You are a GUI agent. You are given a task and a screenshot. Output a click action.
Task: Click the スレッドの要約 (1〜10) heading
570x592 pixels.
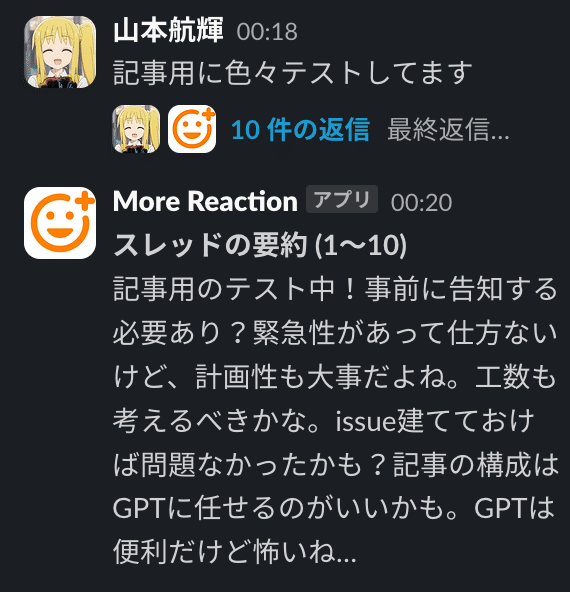click(x=260, y=245)
